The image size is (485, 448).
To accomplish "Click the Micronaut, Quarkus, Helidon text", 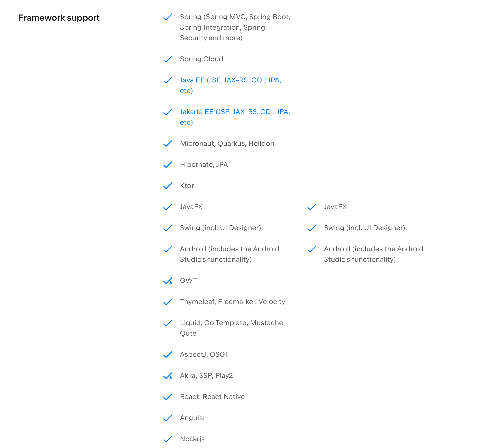I will 227,144.
